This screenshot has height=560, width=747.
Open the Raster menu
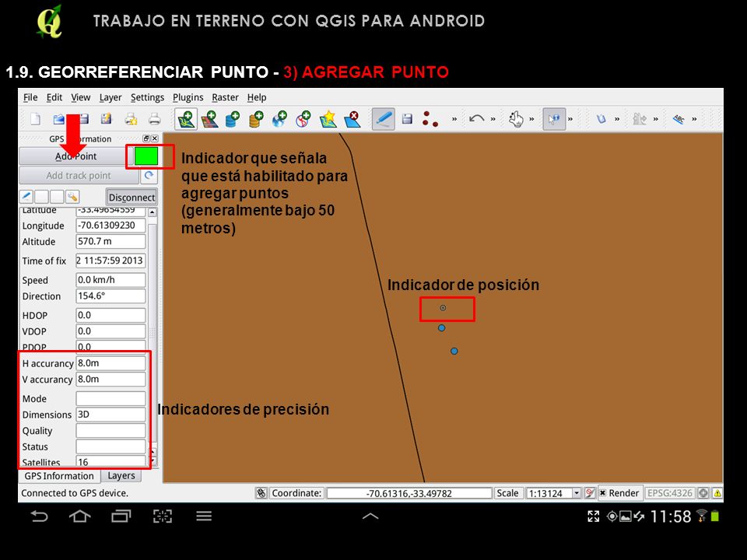click(226, 98)
